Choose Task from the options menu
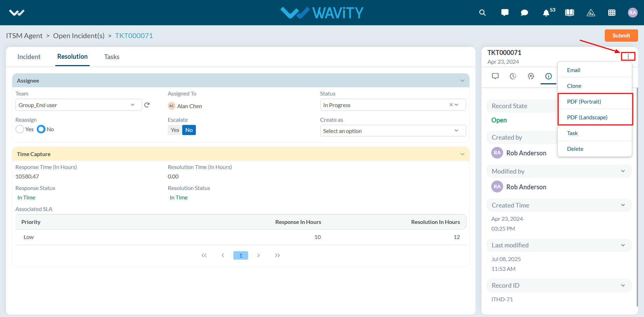The width and height of the screenshot is (644, 317). 595,133
